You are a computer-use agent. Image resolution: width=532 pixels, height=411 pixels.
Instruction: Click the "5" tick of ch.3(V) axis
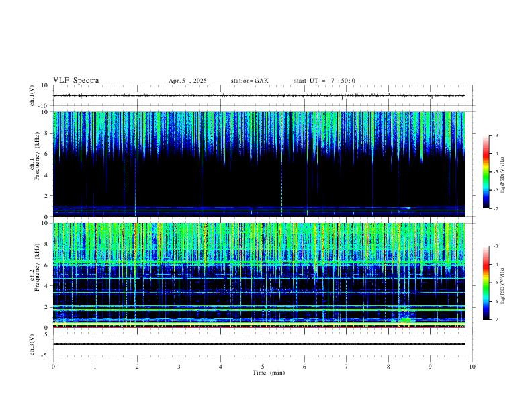(47, 334)
